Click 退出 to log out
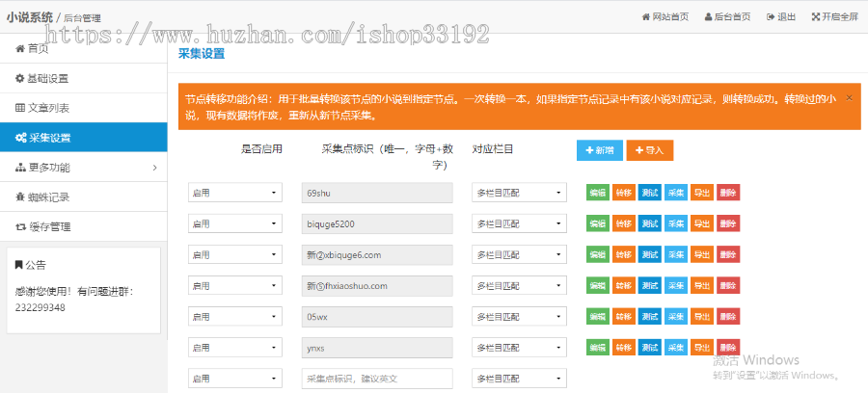Viewport: 868px width, 393px height. pyautogui.click(x=781, y=16)
